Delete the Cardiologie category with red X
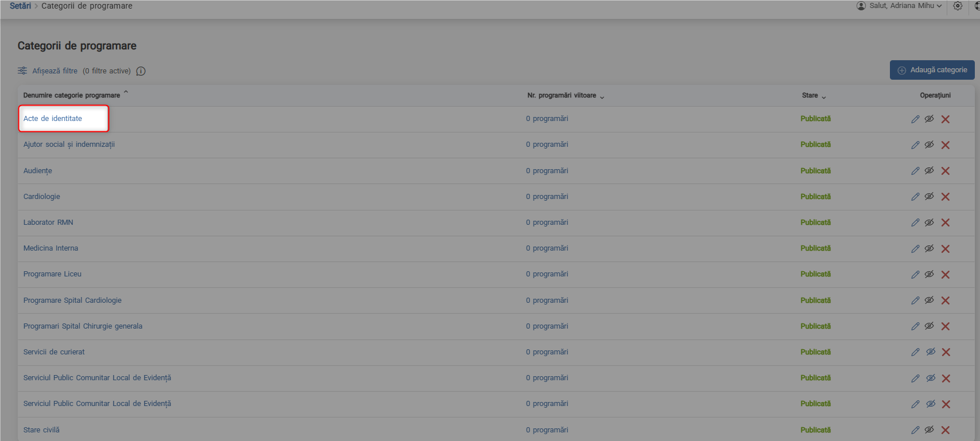Viewport: 980px width, 441px height. [946, 197]
